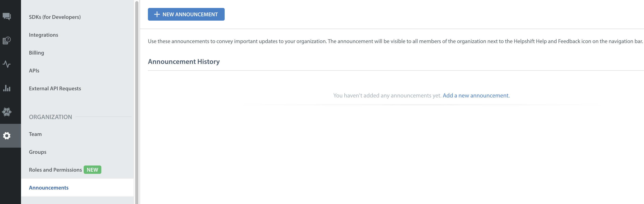Open the FAQ help articles icon
Image resolution: width=644 pixels, height=204 pixels.
point(7,40)
